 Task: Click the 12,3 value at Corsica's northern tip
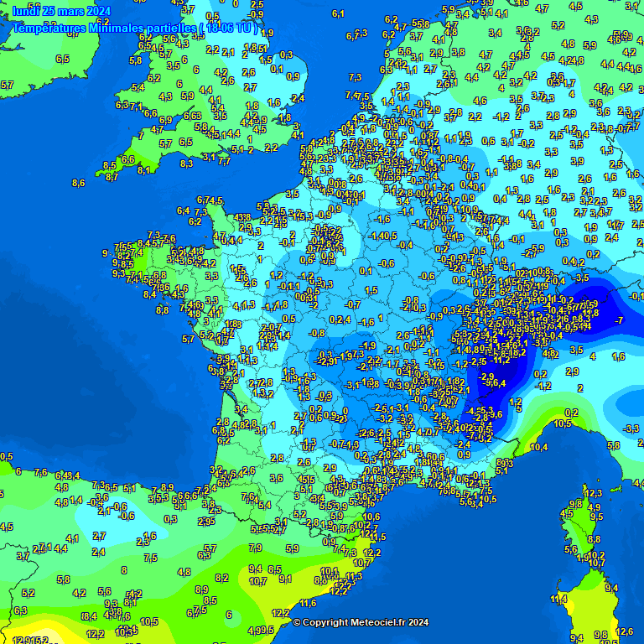pyautogui.click(x=594, y=493)
